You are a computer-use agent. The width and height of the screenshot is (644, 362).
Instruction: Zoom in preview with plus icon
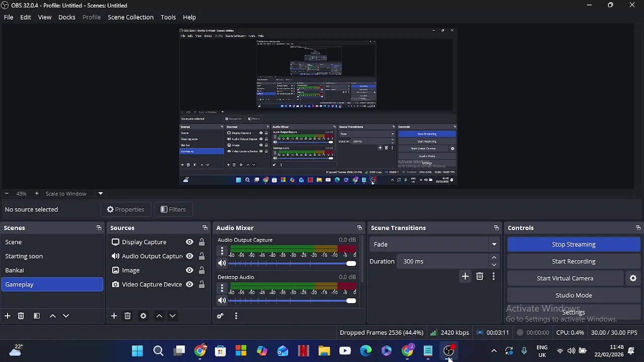(36, 194)
